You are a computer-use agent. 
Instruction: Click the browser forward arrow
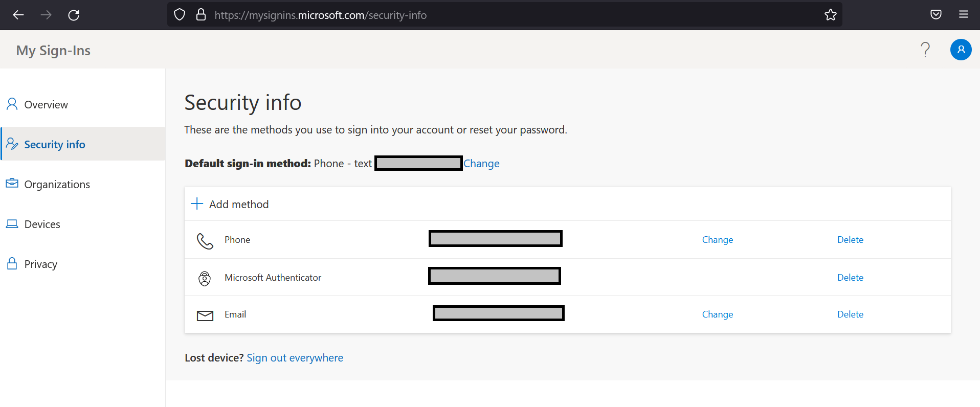(x=46, y=15)
